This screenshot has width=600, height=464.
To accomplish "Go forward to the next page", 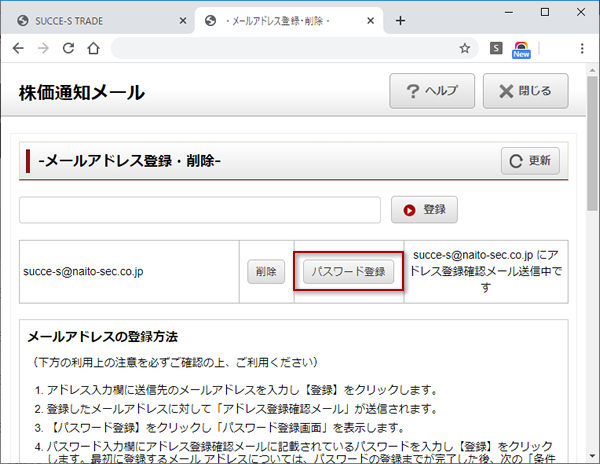I will [x=44, y=48].
